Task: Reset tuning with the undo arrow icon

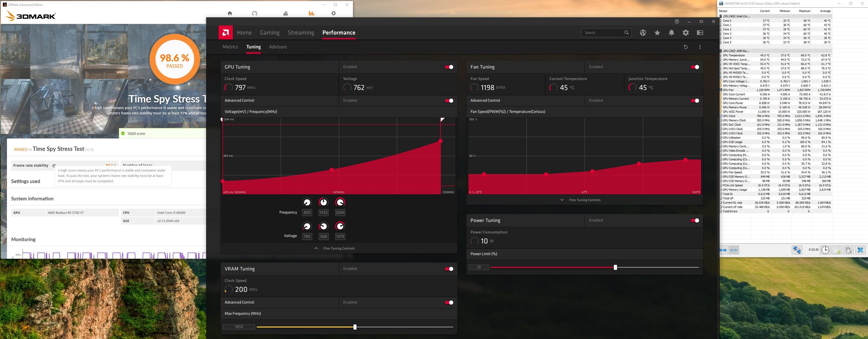Action: point(685,47)
